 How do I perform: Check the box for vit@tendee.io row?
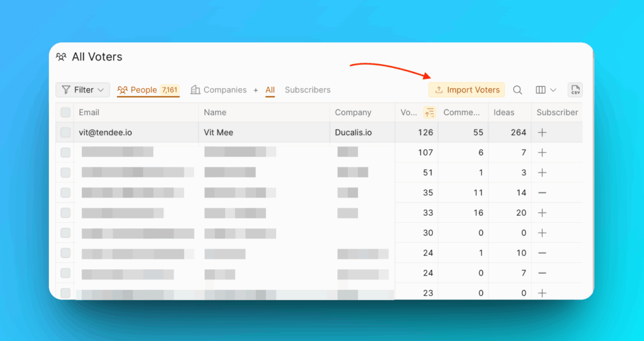pos(65,133)
